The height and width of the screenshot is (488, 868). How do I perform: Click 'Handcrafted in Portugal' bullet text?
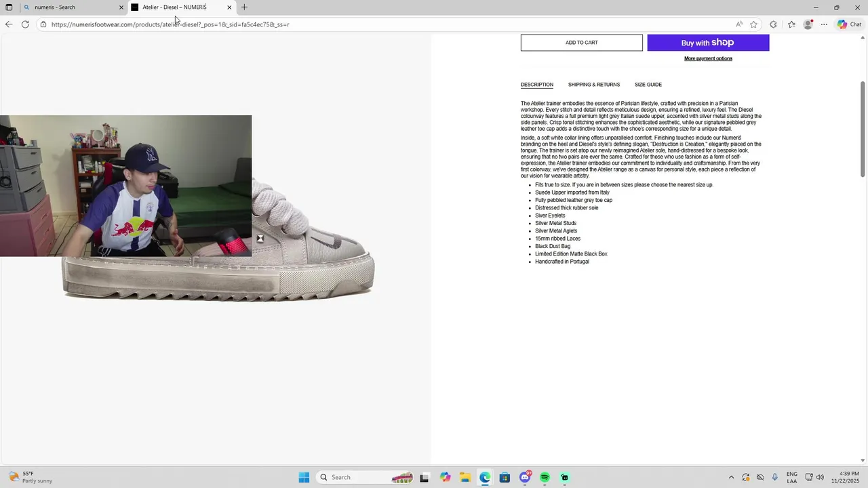point(562,262)
